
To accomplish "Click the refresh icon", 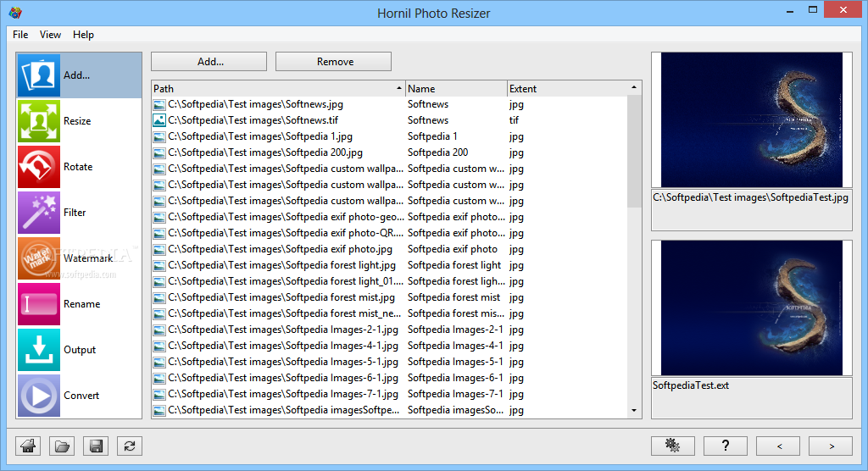I will pyautogui.click(x=130, y=446).
